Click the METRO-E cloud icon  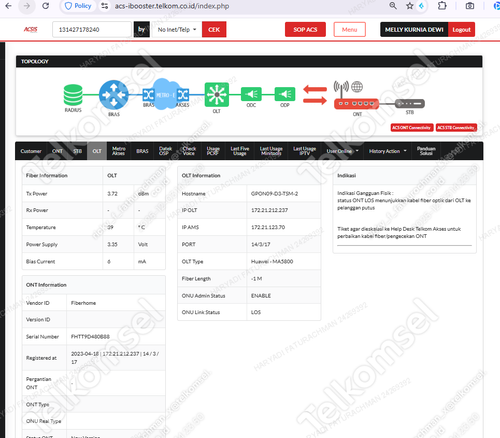[x=166, y=95]
